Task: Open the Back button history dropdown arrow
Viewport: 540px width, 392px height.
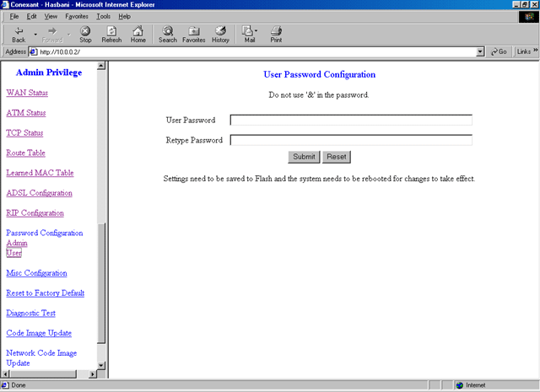Action: point(35,35)
